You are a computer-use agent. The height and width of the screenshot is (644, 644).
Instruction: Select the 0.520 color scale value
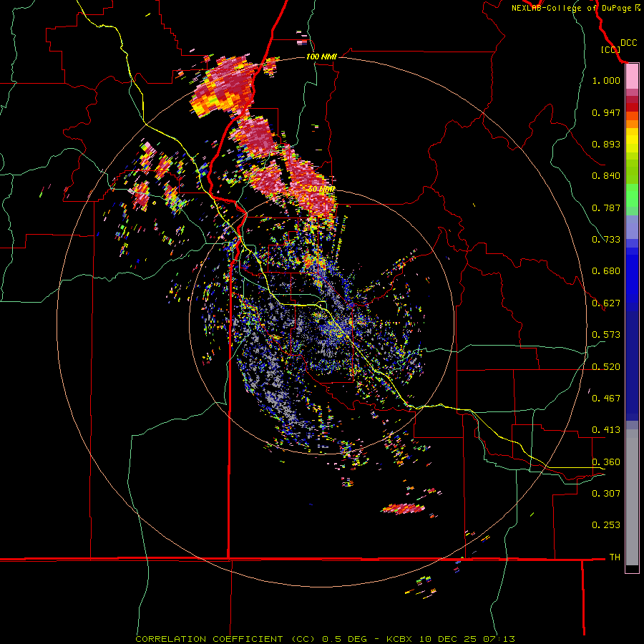(x=606, y=367)
